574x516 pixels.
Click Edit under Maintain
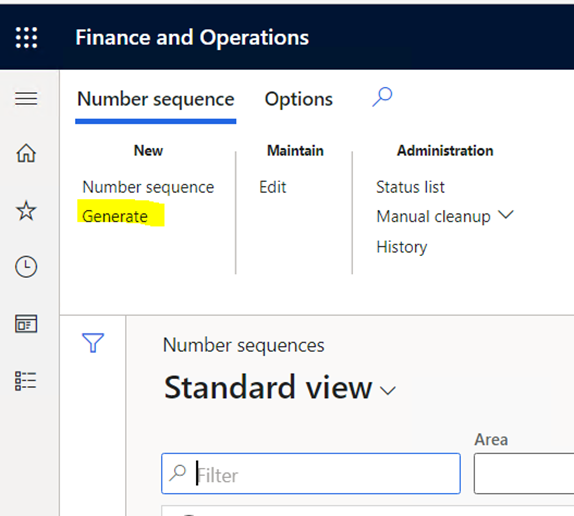tap(272, 187)
